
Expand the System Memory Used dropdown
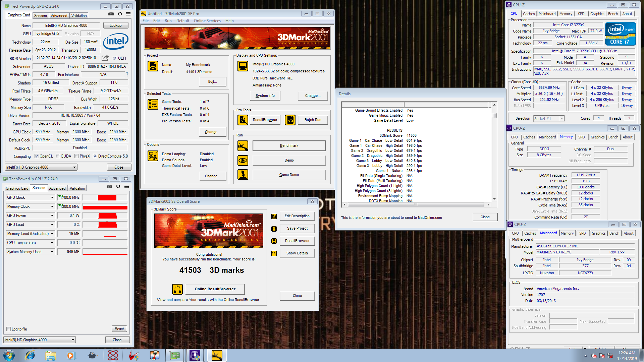click(x=52, y=252)
